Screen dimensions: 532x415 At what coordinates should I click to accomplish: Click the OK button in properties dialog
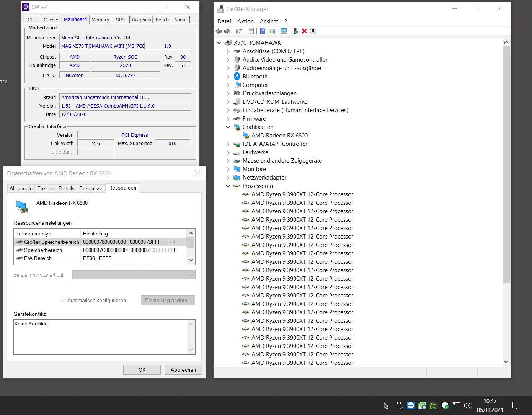(142, 370)
